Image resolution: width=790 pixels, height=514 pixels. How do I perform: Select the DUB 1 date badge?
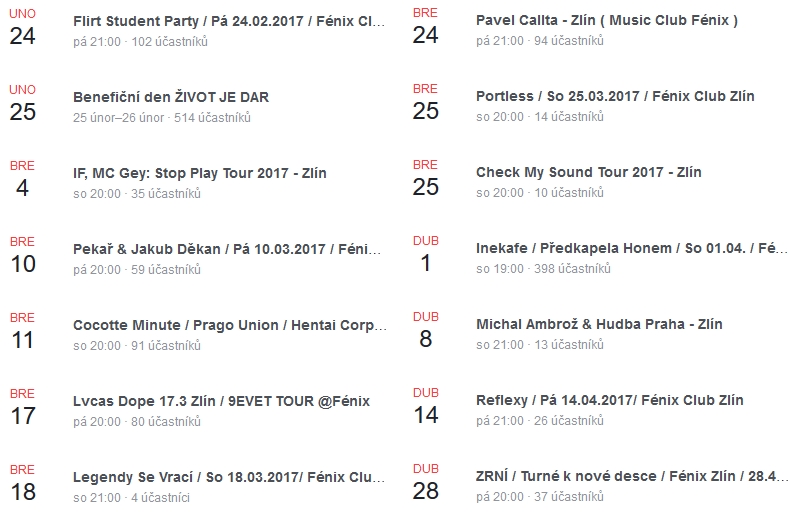click(426, 254)
